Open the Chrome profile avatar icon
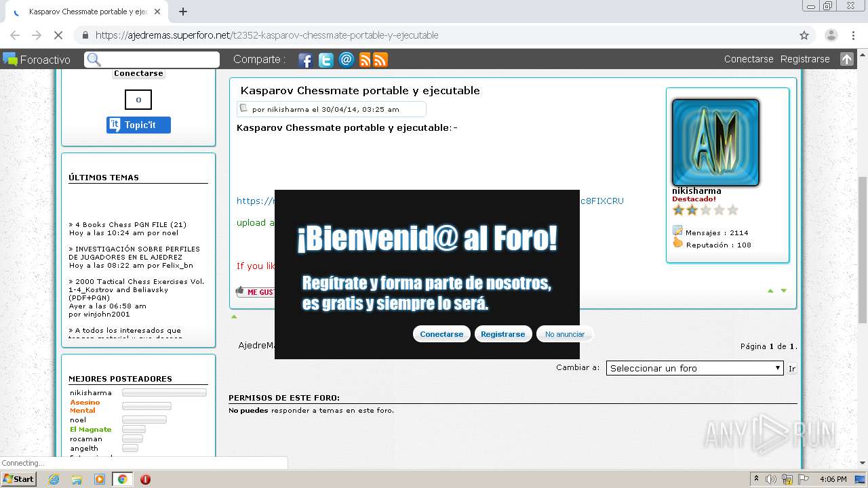This screenshot has width=868, height=488. tap(831, 35)
